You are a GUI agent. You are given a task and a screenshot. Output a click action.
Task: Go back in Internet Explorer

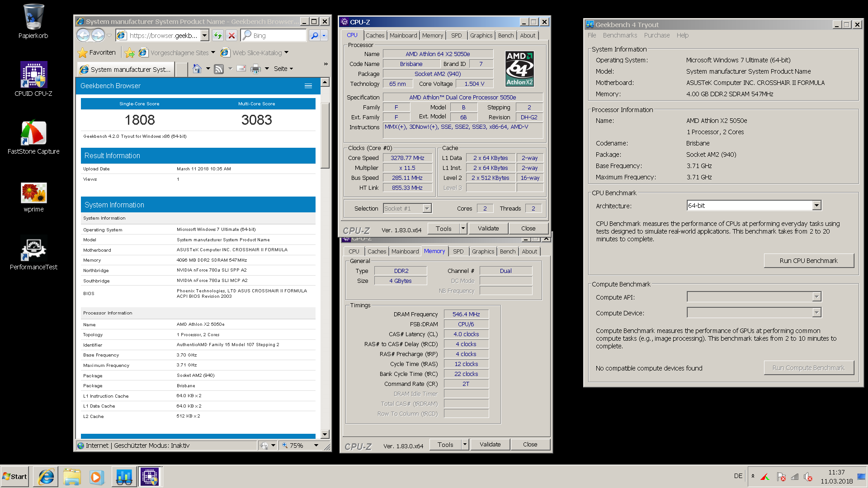pos(83,35)
